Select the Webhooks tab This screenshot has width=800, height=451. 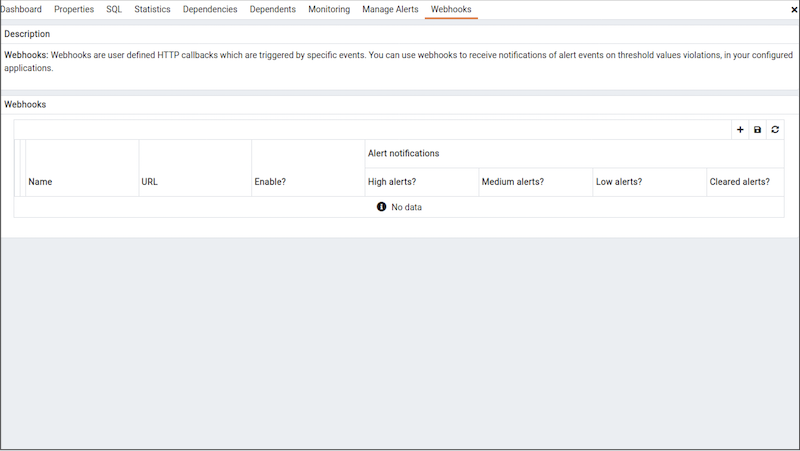pyautogui.click(x=451, y=9)
